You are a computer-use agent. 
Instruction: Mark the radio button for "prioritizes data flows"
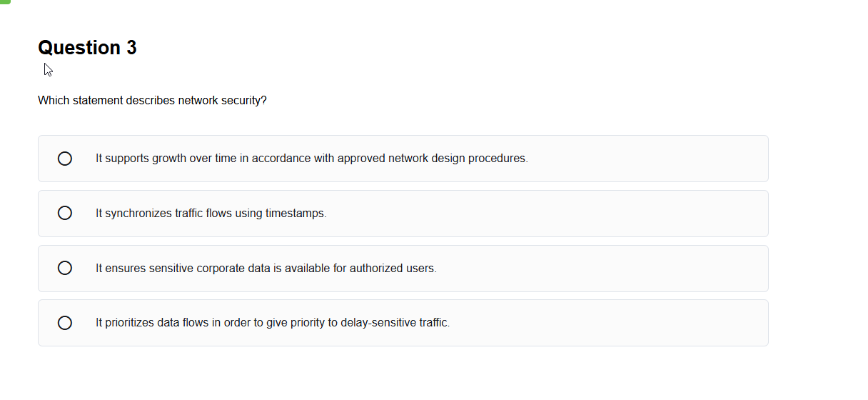[x=65, y=323]
